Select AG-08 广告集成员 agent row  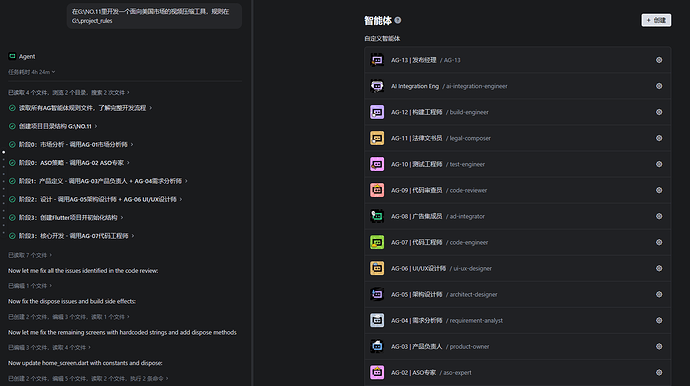tap(518, 216)
